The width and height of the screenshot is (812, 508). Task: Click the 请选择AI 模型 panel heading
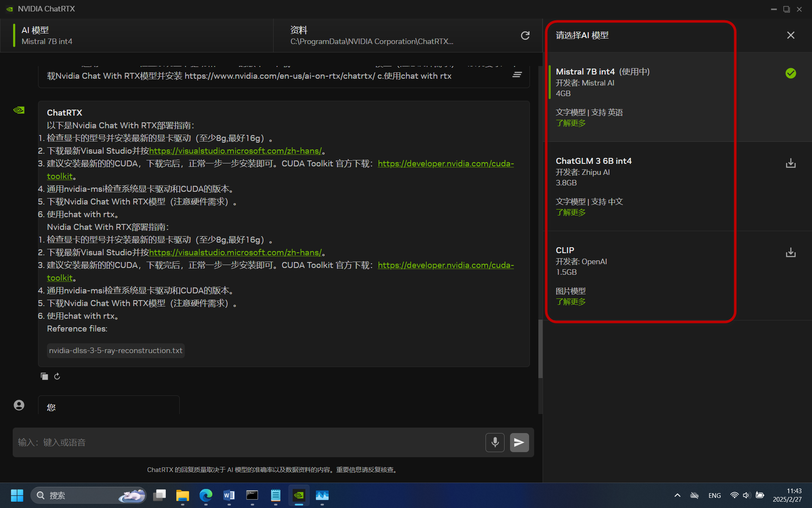click(582, 36)
